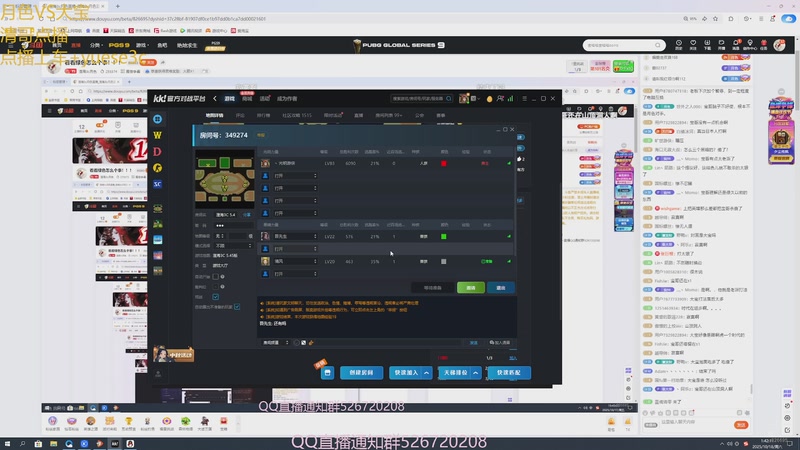
Task: Select the yellow W game icon in sidebar
Action: click(158, 135)
